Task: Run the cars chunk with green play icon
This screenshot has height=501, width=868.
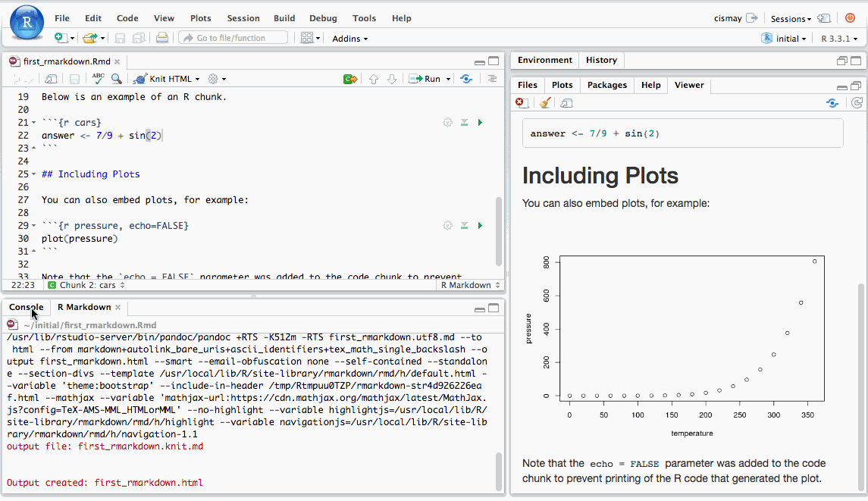Action: (x=480, y=123)
